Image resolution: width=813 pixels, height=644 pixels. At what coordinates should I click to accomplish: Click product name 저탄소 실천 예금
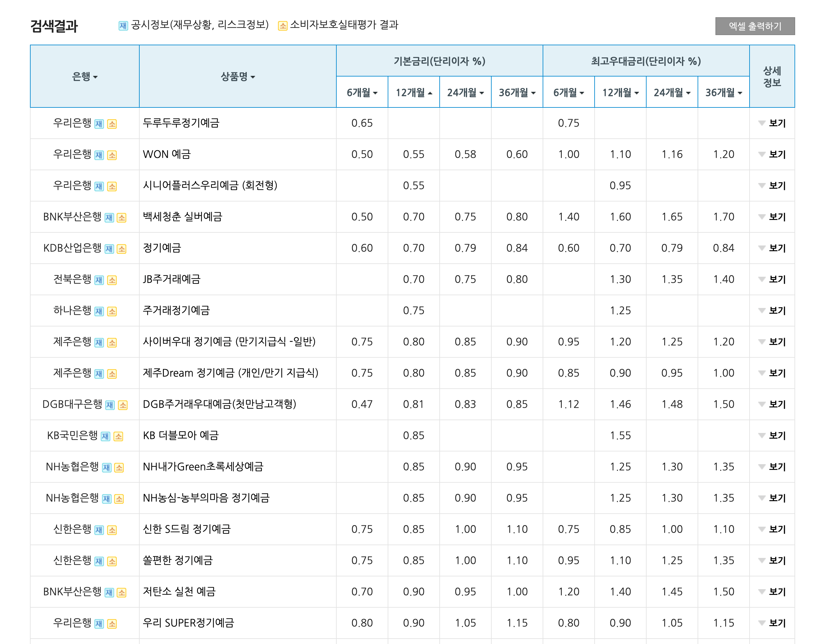click(x=179, y=592)
